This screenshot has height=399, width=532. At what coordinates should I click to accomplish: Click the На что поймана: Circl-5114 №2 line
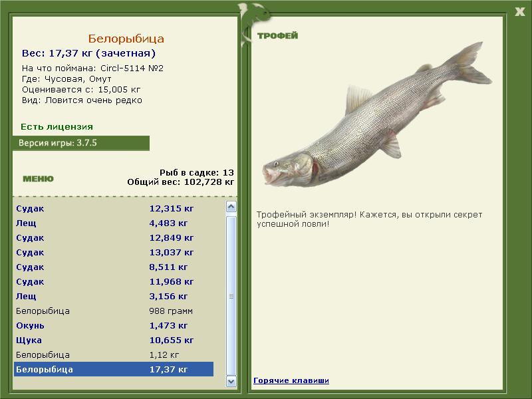[92, 68]
